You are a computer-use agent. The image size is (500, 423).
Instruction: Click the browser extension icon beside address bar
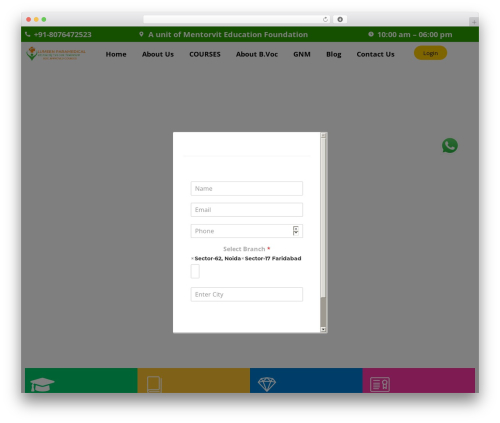click(x=340, y=19)
